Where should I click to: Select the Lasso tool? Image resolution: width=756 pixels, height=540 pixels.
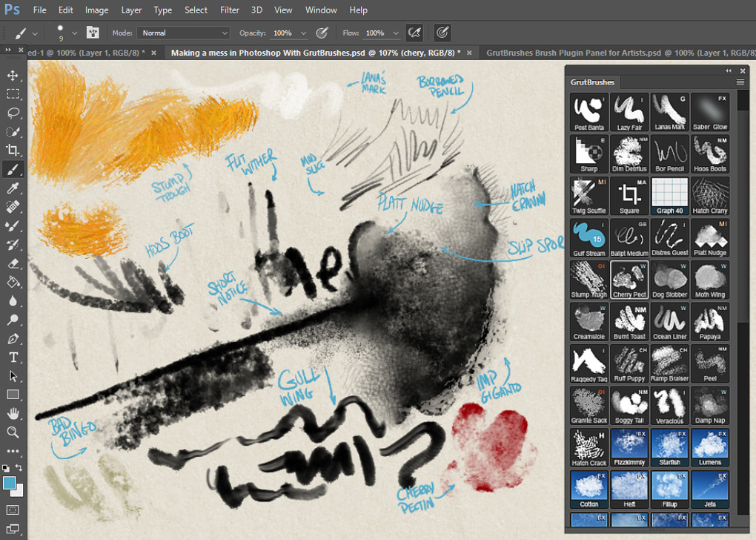click(x=13, y=113)
